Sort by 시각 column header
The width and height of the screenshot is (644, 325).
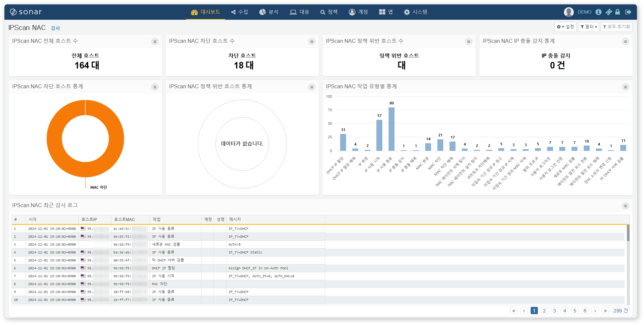point(52,219)
